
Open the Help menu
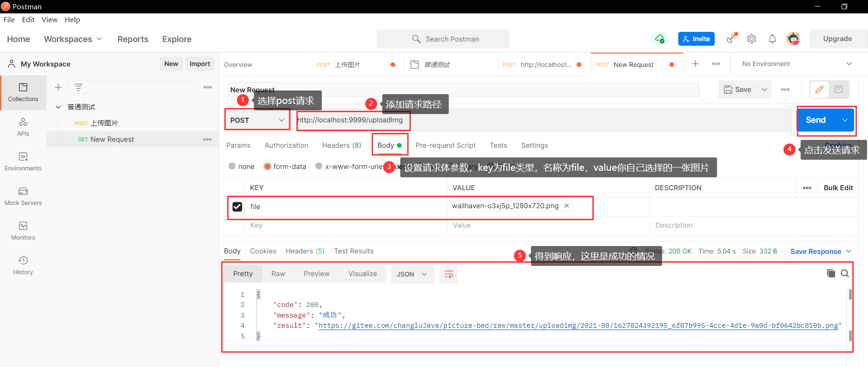[x=72, y=19]
